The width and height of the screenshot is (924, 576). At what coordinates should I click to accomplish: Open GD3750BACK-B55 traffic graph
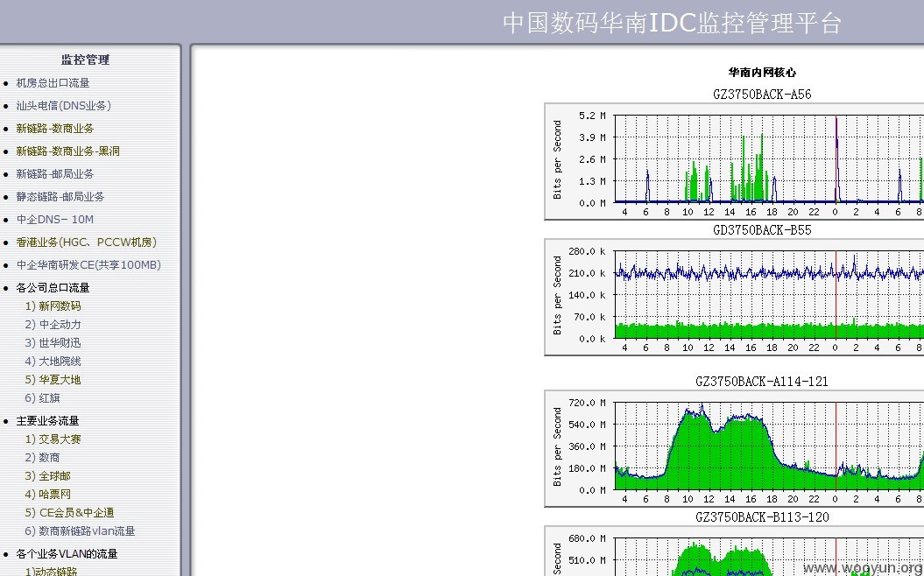734,297
